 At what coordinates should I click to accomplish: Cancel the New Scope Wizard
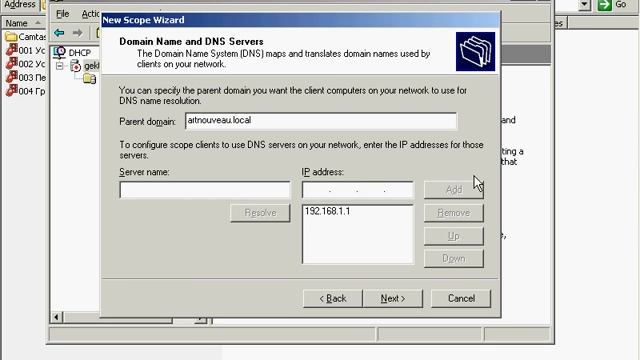click(x=461, y=298)
